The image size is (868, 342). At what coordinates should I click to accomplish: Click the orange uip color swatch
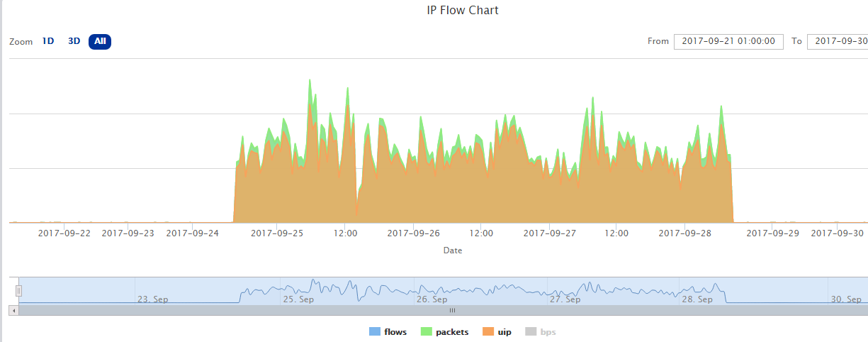[488, 332]
